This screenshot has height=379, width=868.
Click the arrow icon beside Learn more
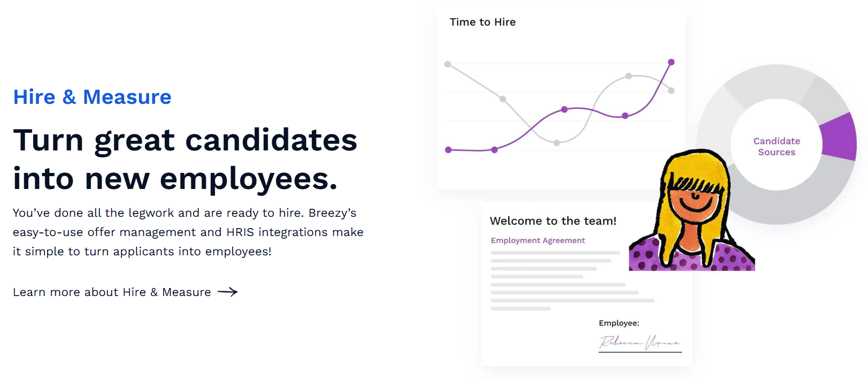click(228, 292)
